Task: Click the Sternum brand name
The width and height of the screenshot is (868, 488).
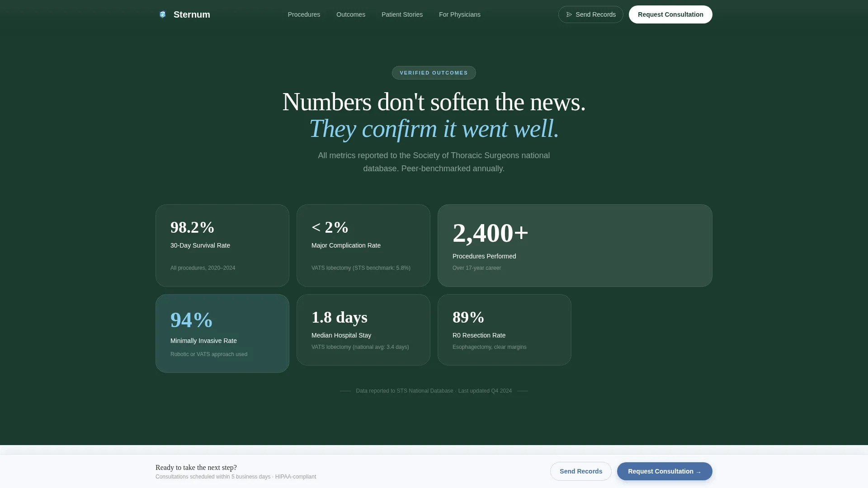Action: [192, 14]
